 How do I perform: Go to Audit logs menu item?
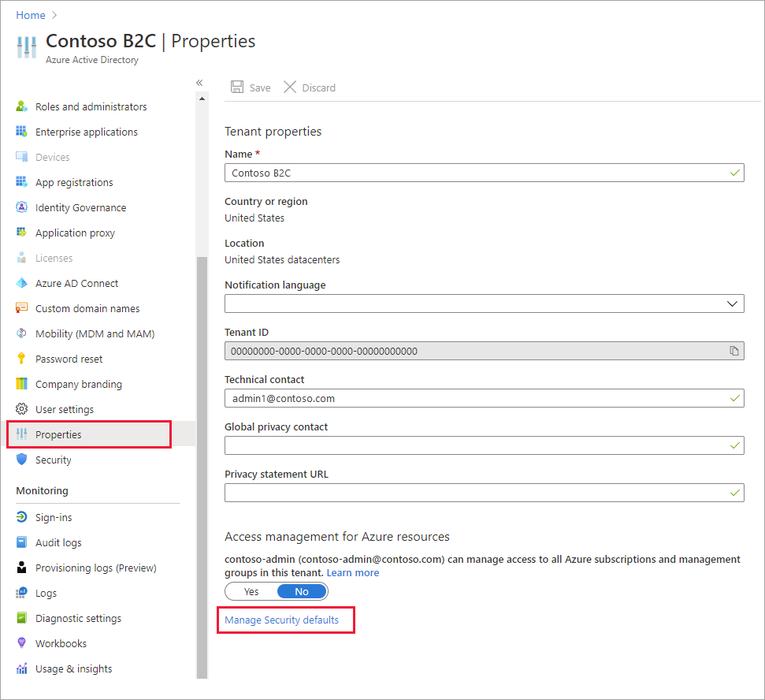tap(58, 542)
